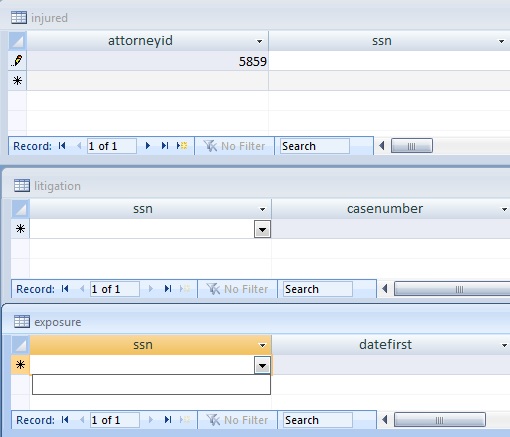The image size is (510, 437).
Task: Go to first record in exposure table
Action: tap(65, 420)
